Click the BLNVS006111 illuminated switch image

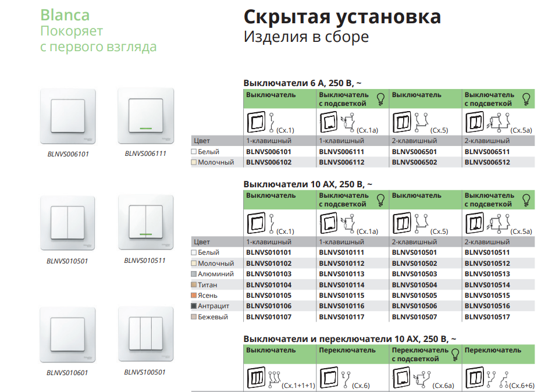146,116
